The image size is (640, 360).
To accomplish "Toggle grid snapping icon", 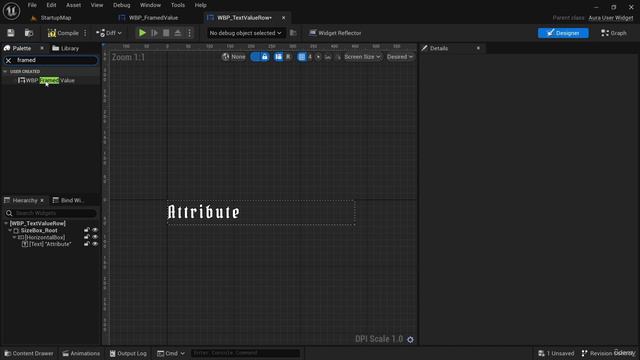I will point(302,57).
